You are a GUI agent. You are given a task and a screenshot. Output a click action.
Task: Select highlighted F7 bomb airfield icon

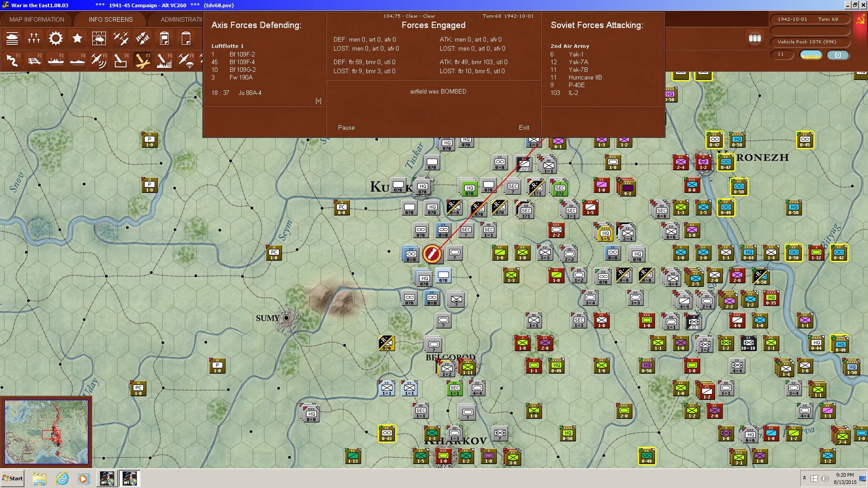tap(142, 60)
